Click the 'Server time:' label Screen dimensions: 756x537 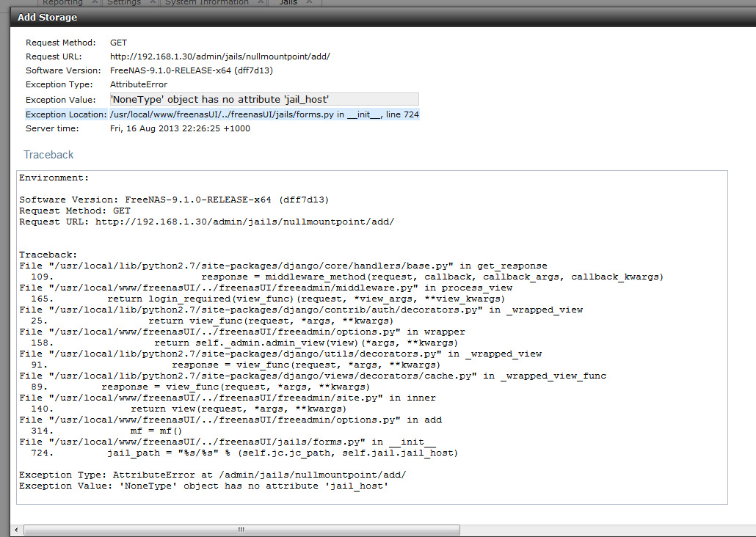coord(52,128)
